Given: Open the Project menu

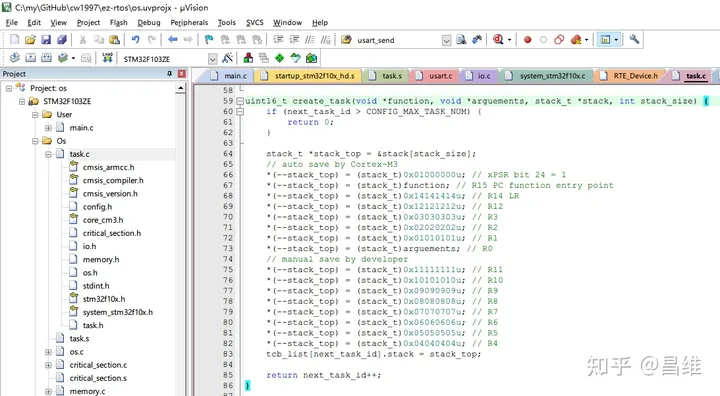Looking at the screenshot, I should click(x=88, y=23).
